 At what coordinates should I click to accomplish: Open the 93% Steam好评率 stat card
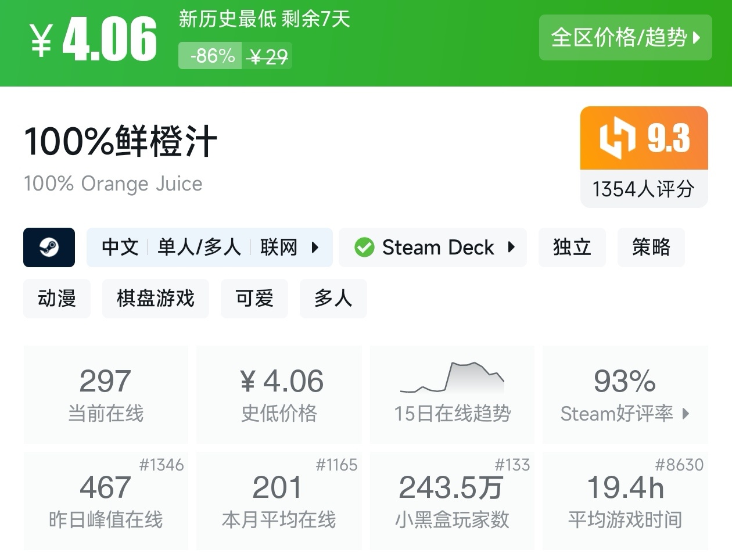(625, 394)
